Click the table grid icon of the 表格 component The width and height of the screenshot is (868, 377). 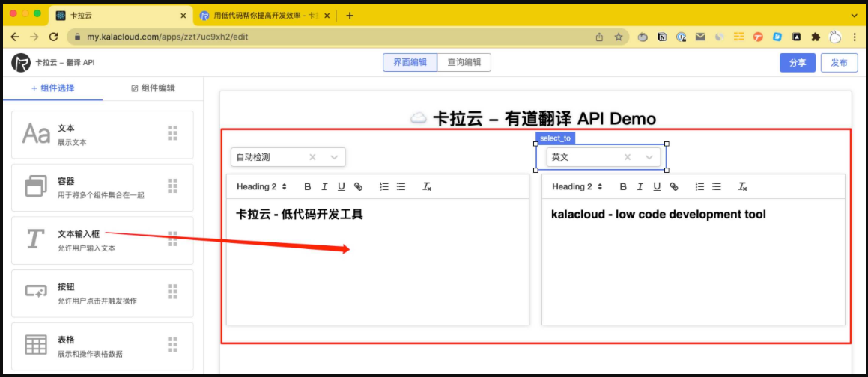[36, 344]
